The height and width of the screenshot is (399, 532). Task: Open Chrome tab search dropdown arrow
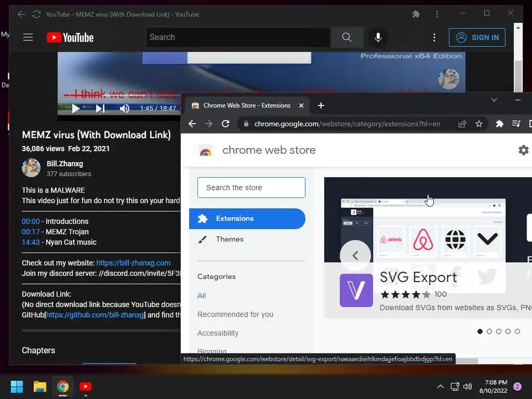494,100
